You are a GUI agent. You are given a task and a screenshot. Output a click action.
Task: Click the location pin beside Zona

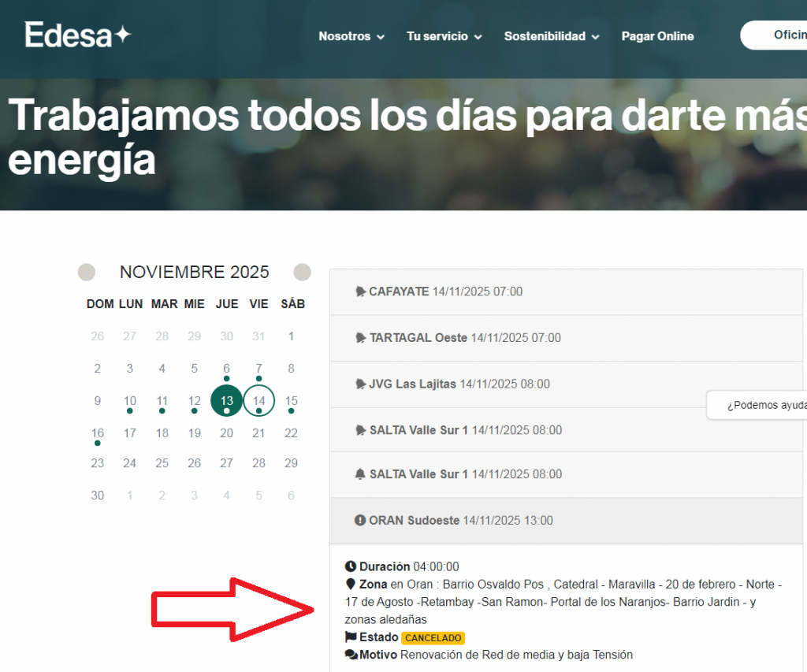point(351,584)
